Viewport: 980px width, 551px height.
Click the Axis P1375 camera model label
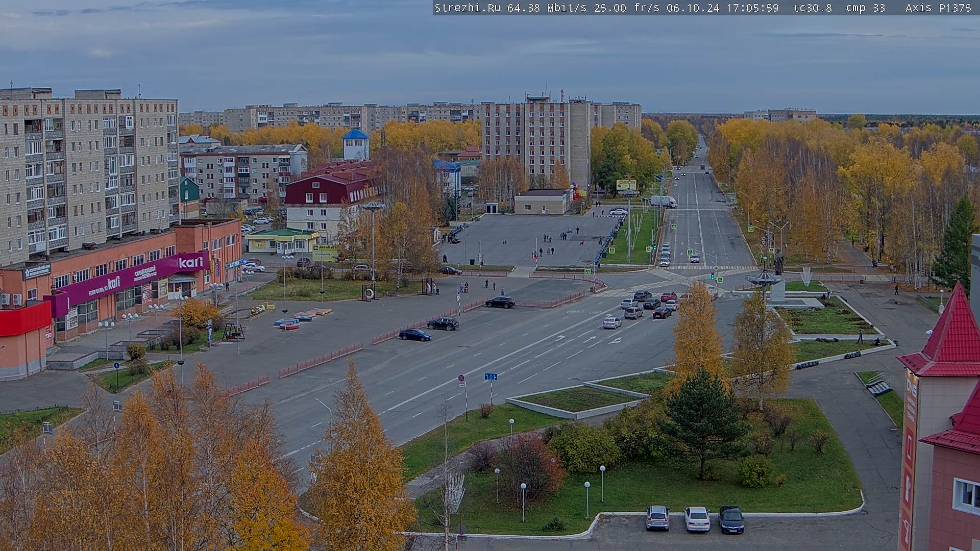point(939,8)
